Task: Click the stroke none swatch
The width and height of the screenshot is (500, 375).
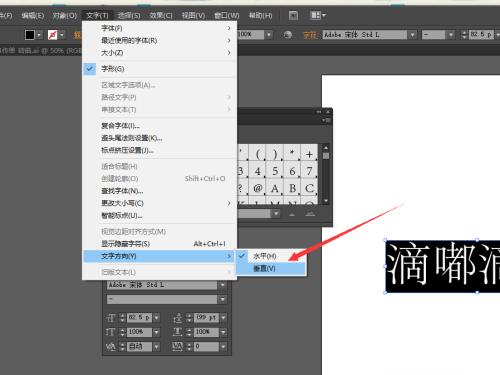Action: (x=53, y=35)
